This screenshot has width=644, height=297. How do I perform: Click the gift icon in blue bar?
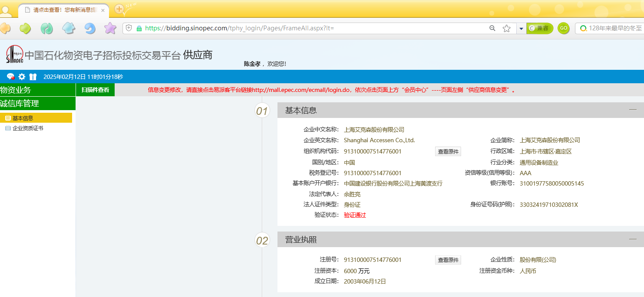33,77
